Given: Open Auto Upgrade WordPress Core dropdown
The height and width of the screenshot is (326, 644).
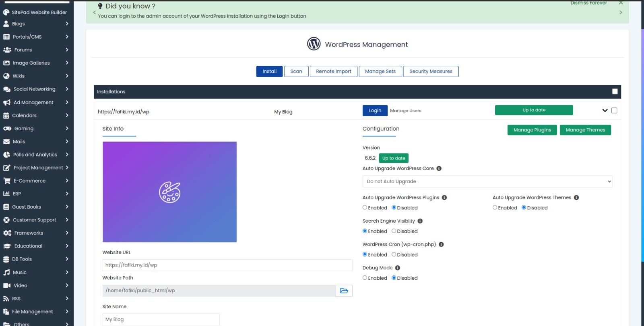Looking at the screenshot, I should point(487,182).
